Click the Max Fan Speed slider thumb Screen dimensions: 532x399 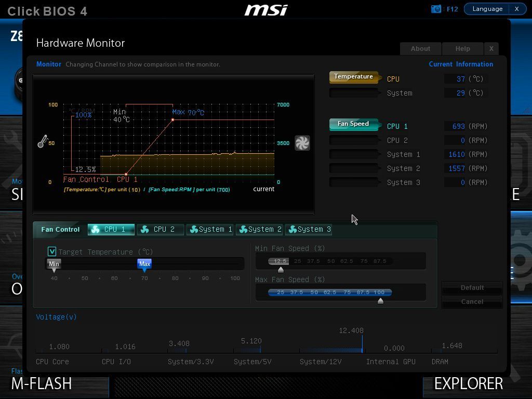click(380, 301)
